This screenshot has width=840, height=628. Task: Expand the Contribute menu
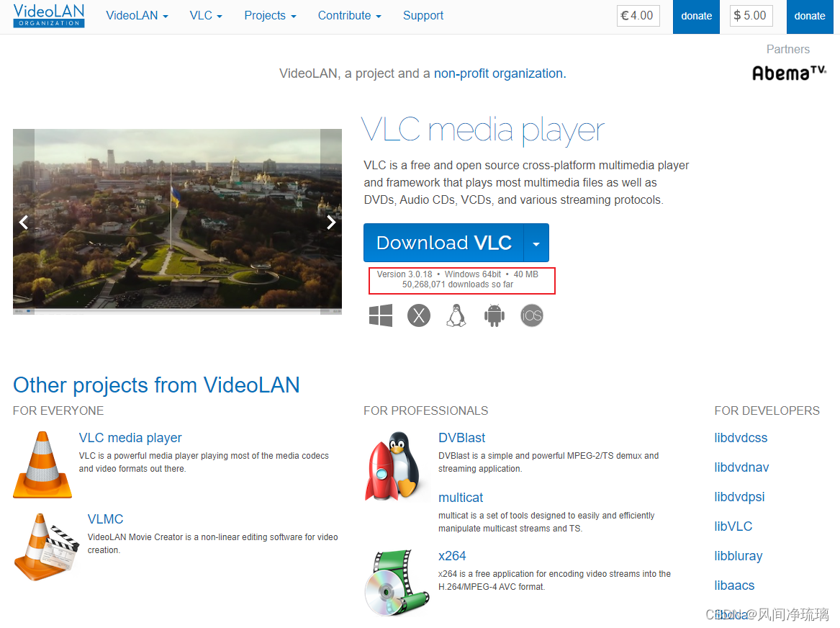click(x=349, y=16)
